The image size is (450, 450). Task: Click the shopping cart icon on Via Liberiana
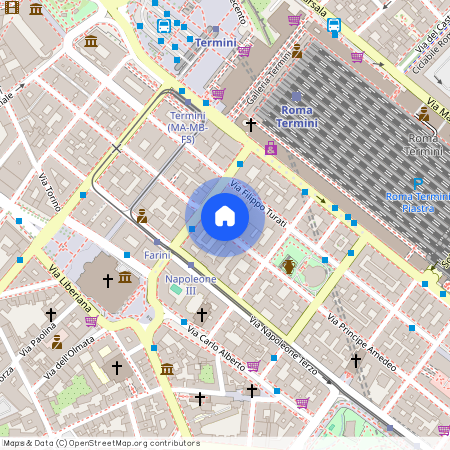pos(91,321)
